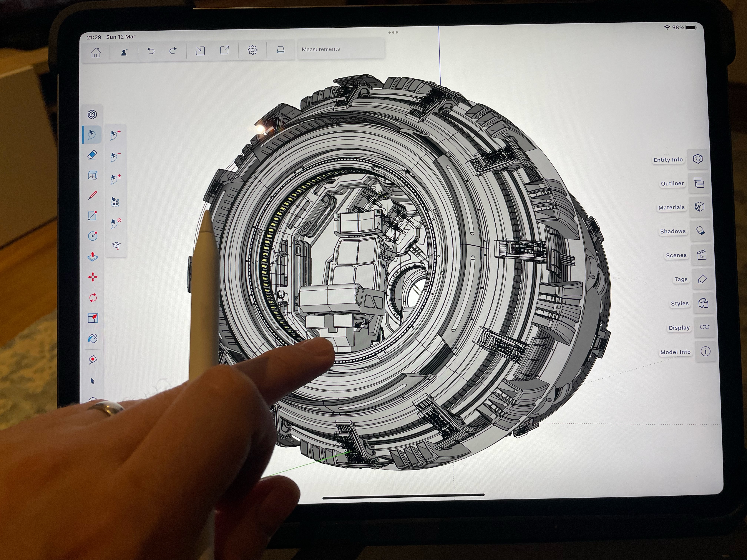Choose the Circle drawing tool
The image size is (747, 560).
[x=92, y=236]
